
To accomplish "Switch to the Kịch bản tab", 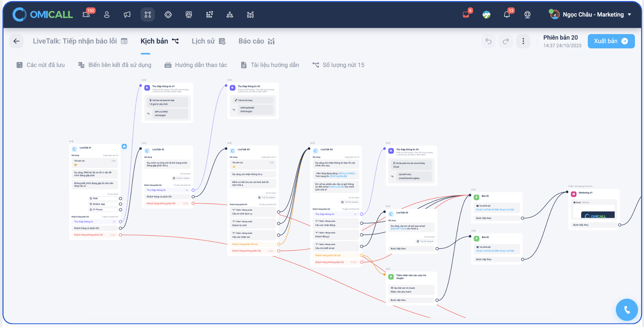I will pos(160,41).
